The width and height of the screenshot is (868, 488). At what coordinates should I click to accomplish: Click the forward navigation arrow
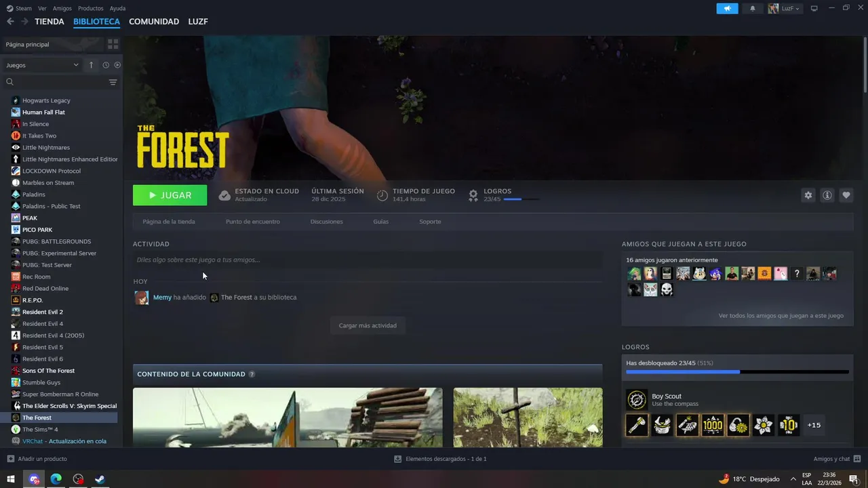[x=24, y=22]
